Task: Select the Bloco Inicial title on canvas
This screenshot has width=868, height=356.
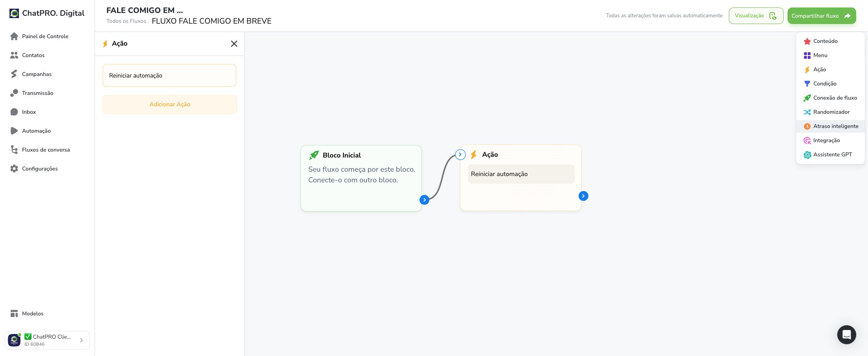Action: 342,155
